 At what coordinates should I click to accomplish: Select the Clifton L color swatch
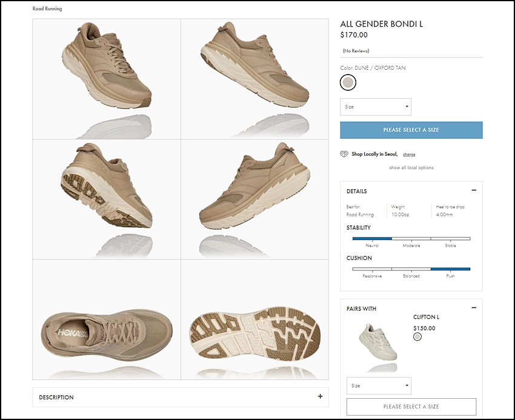pos(417,337)
